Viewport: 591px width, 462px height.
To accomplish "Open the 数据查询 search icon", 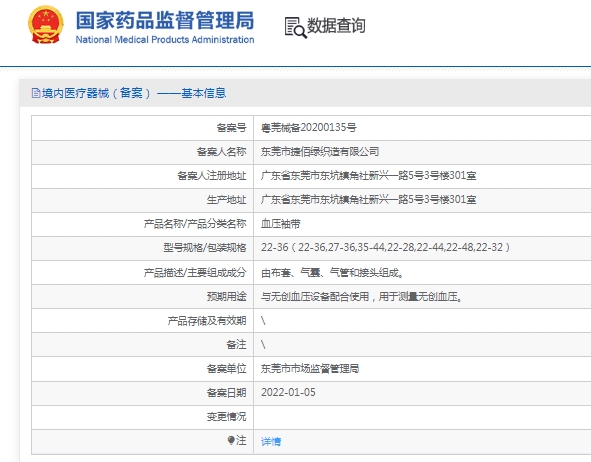I will [x=296, y=28].
